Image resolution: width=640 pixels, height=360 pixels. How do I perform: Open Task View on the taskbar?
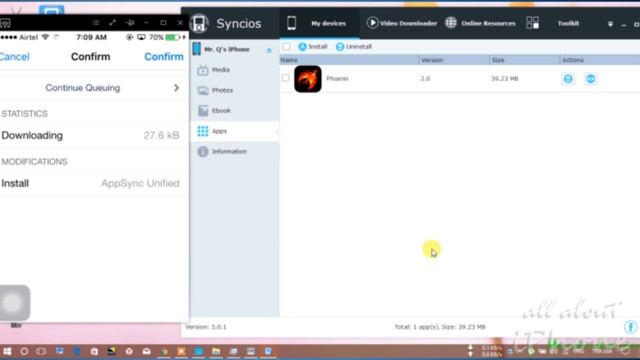(41, 351)
